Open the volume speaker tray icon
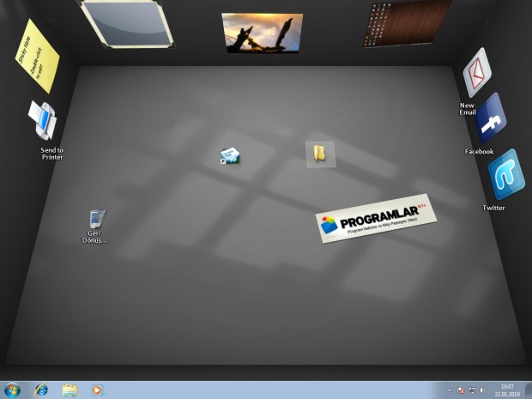The image size is (532, 399). click(482, 390)
